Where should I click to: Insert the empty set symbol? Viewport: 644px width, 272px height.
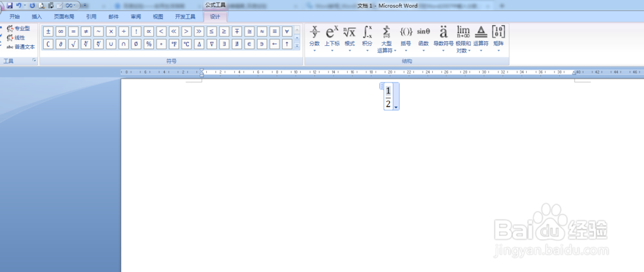coord(136,44)
